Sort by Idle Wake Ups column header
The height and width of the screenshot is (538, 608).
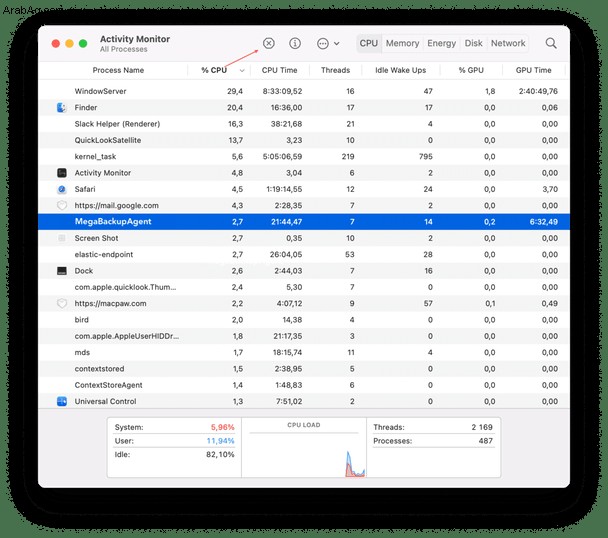401,70
